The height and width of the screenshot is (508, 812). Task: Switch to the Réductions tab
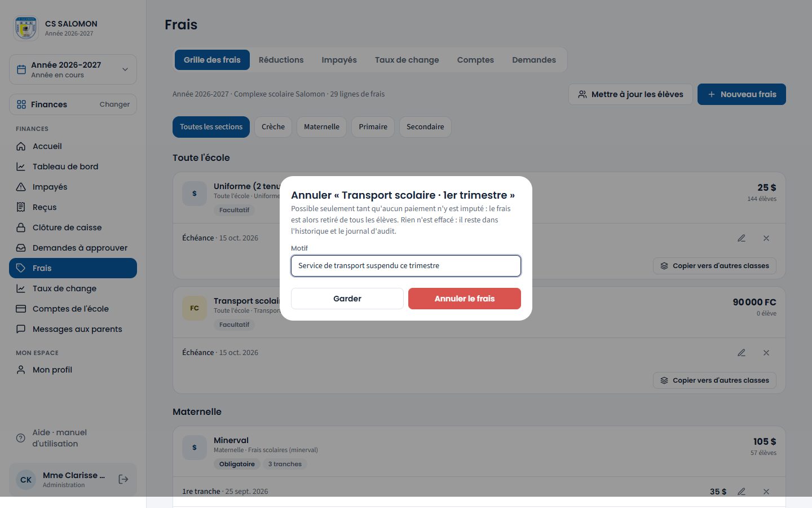pos(281,60)
